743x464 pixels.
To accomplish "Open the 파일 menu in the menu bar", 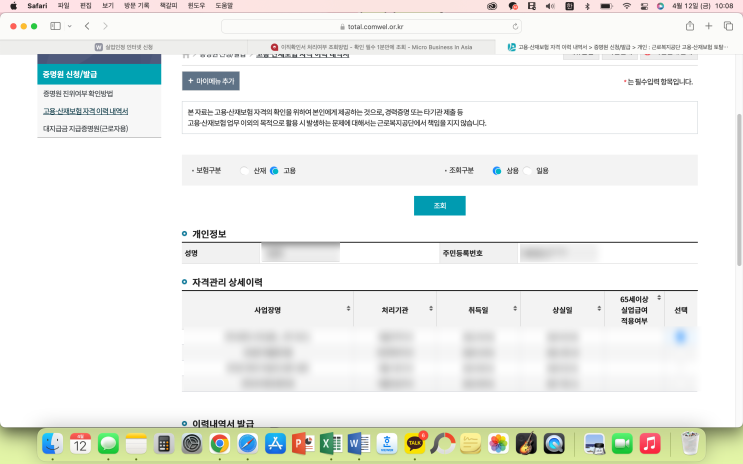I will pos(63,6).
